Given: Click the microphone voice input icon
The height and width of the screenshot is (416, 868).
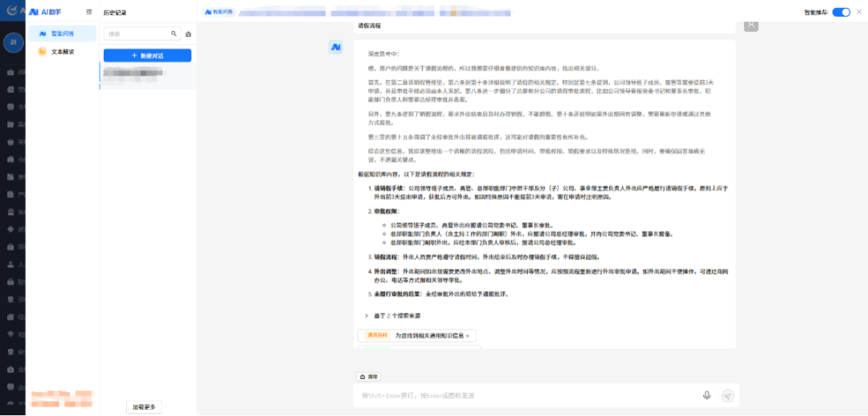Looking at the screenshot, I should click(707, 396).
